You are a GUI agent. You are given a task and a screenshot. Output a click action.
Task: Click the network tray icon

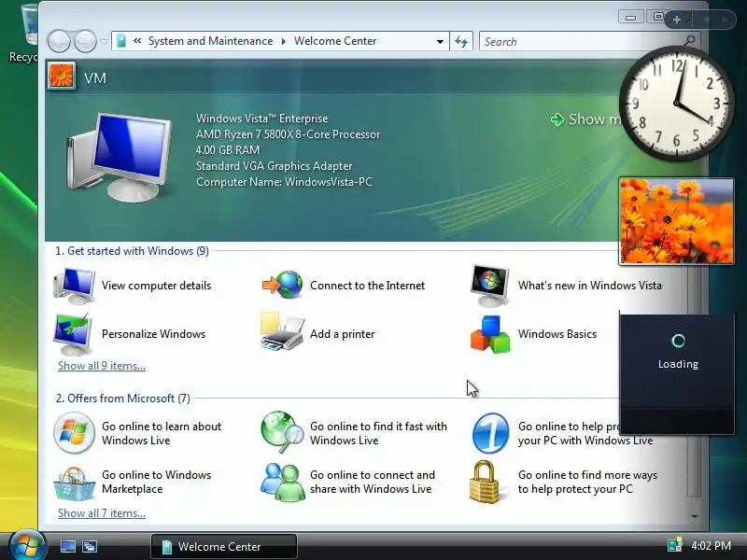(674, 545)
